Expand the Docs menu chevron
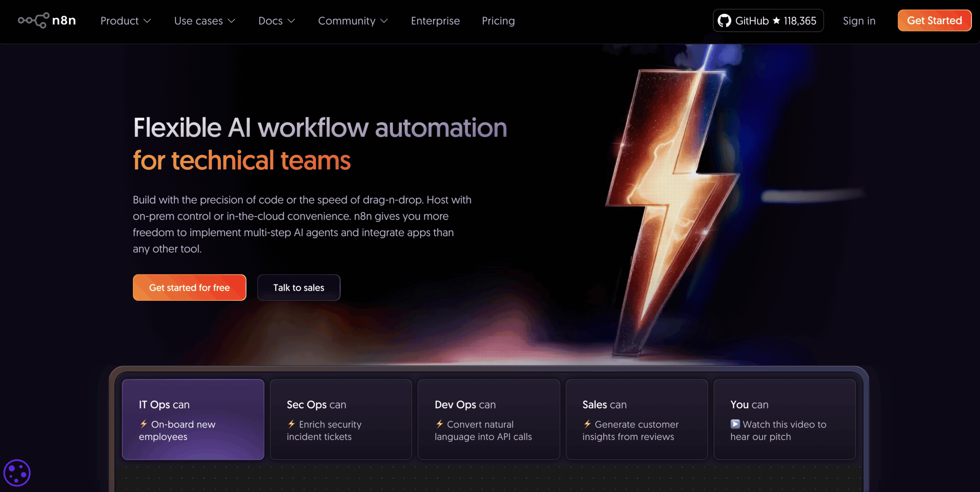 [x=291, y=21]
